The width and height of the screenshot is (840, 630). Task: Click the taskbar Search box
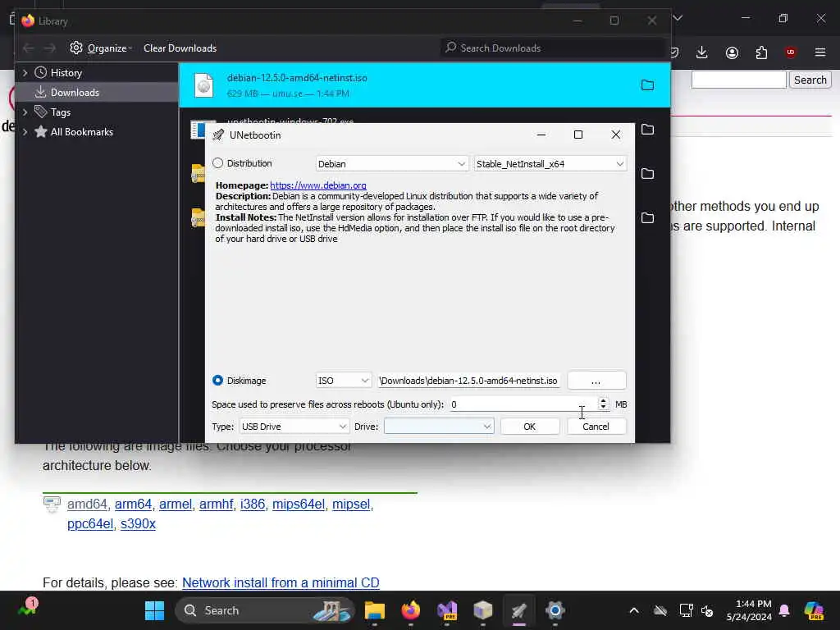tap(265, 610)
